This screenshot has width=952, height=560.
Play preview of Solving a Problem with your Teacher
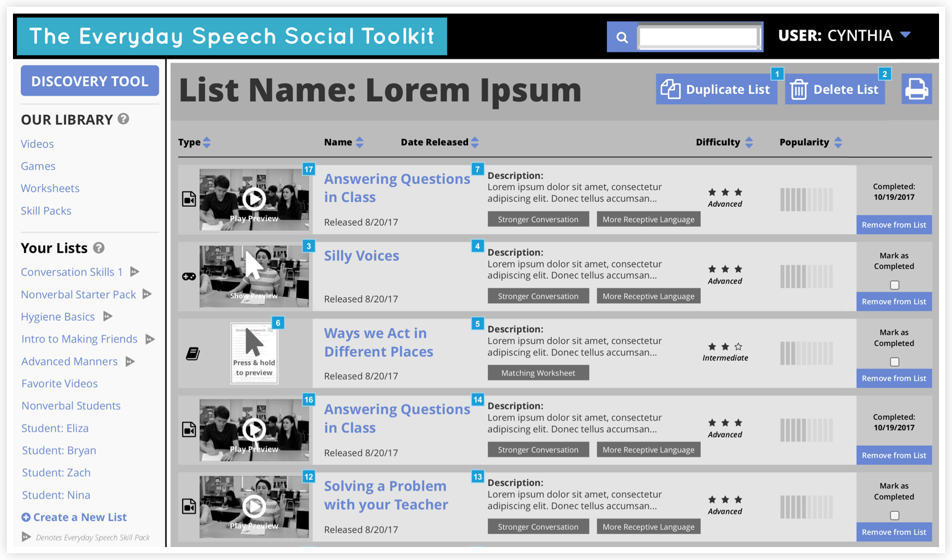[x=254, y=506]
